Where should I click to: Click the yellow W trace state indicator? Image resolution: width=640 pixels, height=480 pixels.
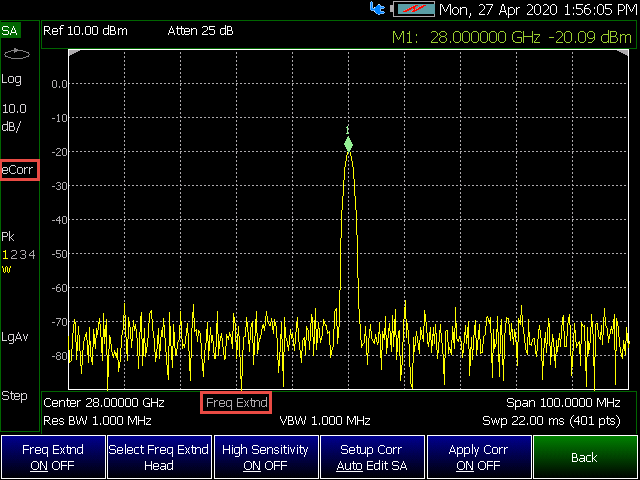tap(6, 269)
